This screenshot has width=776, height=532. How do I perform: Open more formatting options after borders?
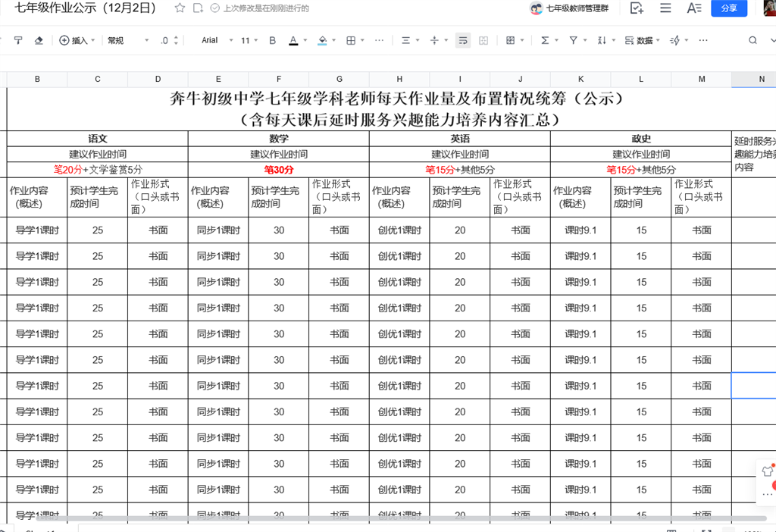point(379,41)
